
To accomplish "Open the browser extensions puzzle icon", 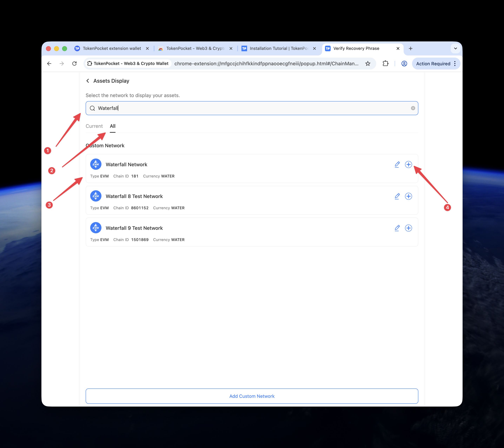I will (385, 64).
